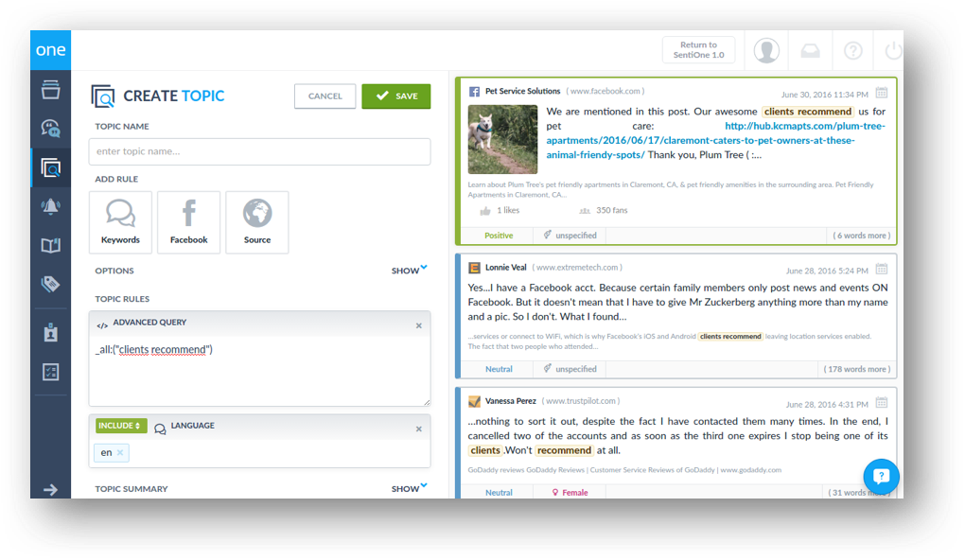Open Positive sentiment selector on Pet Service post
This screenshot has height=560, width=965.
(x=499, y=236)
